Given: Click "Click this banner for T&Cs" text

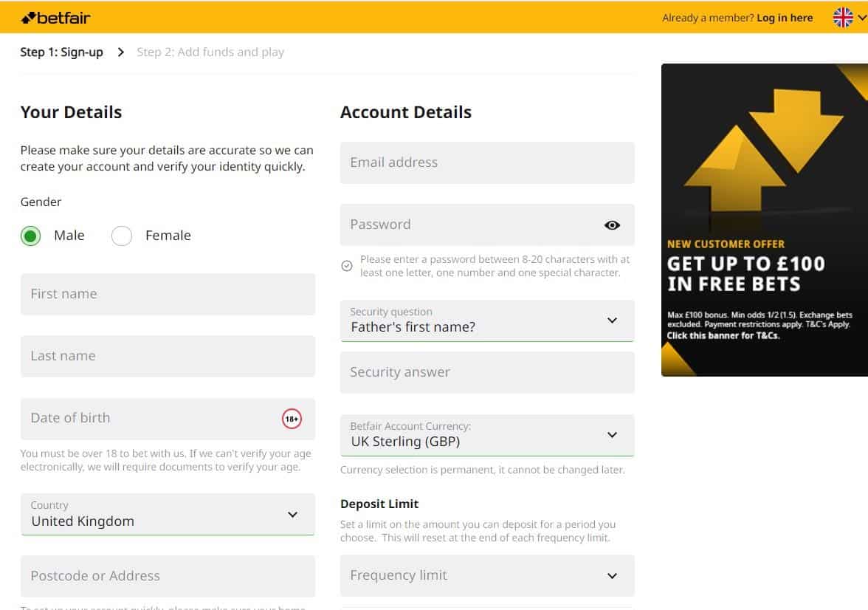Looking at the screenshot, I should [723, 336].
